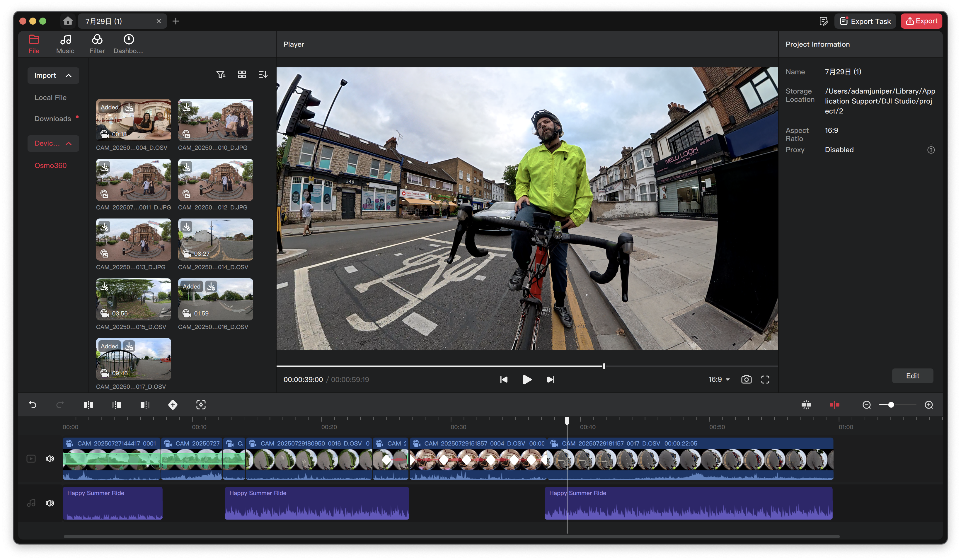The image size is (961, 560).
Task: Click the music track note icon
Action: coord(31,503)
